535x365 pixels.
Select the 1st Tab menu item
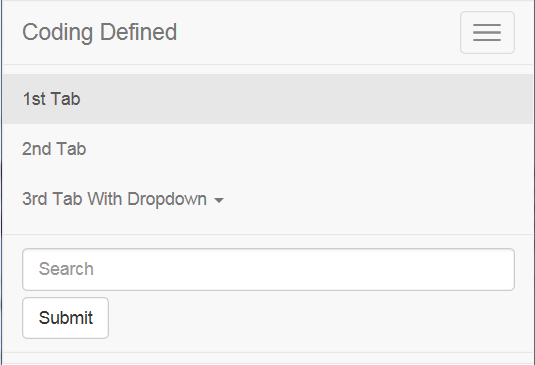click(268, 99)
